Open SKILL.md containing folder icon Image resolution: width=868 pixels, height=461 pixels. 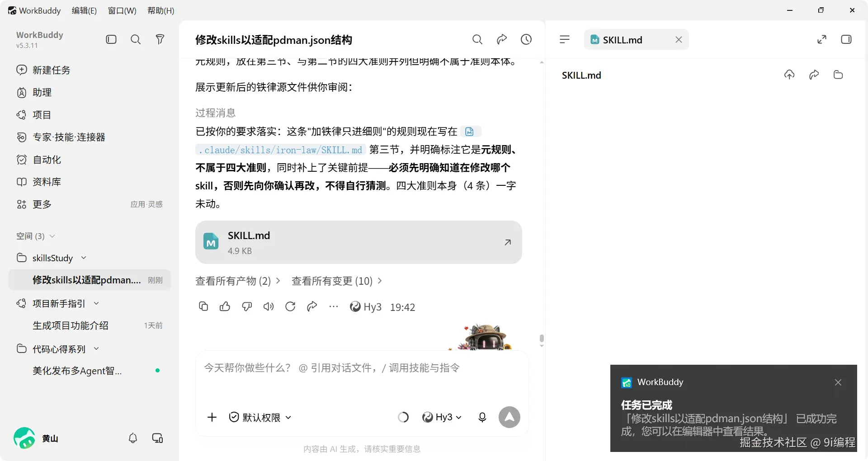pyautogui.click(x=838, y=75)
